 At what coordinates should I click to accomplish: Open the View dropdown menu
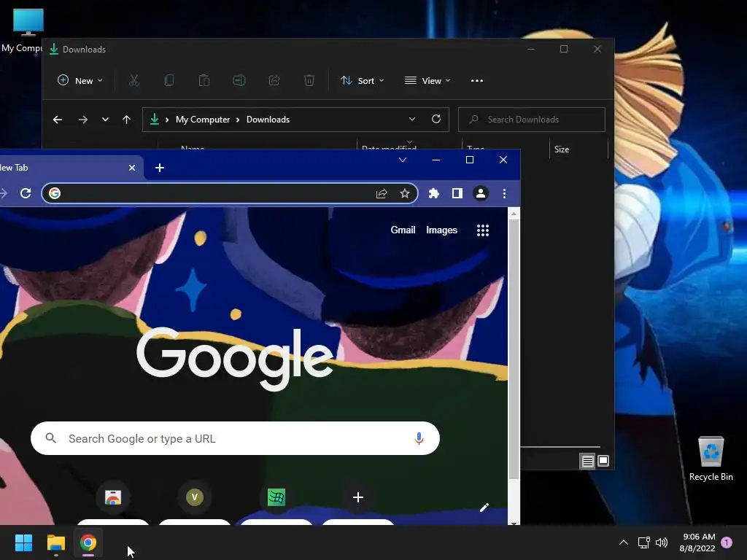click(x=427, y=80)
